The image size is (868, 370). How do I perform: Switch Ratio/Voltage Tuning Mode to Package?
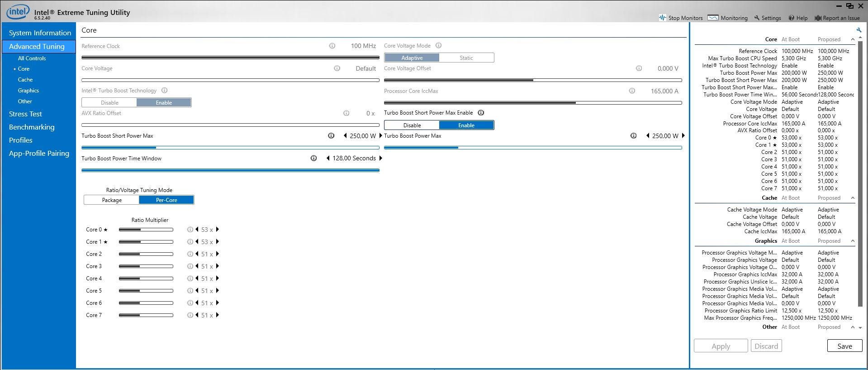pyautogui.click(x=112, y=200)
